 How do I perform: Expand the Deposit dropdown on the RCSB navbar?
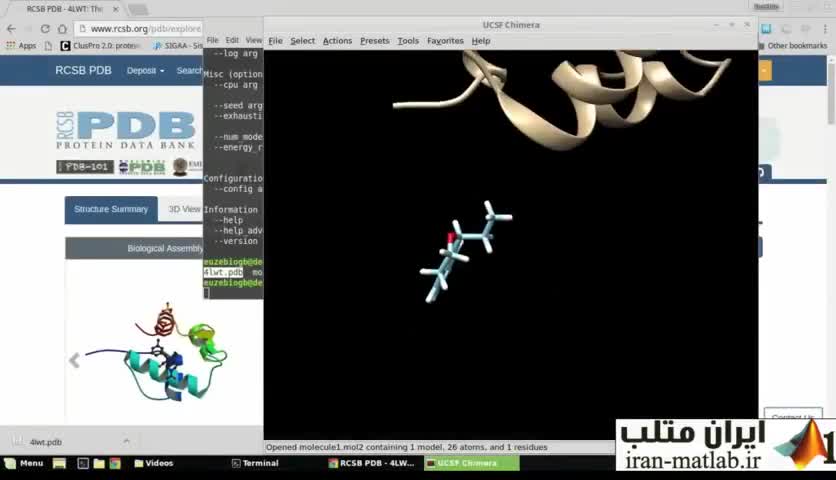pyautogui.click(x=145, y=70)
